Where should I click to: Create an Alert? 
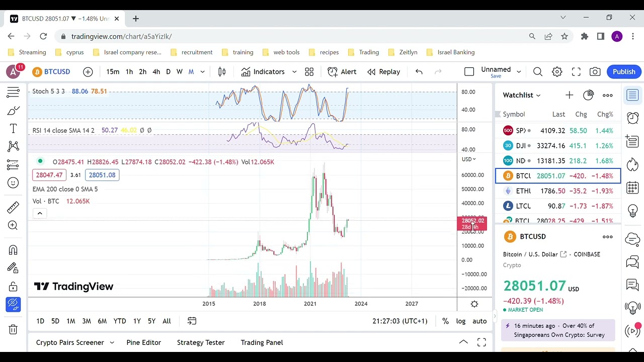[x=342, y=72]
